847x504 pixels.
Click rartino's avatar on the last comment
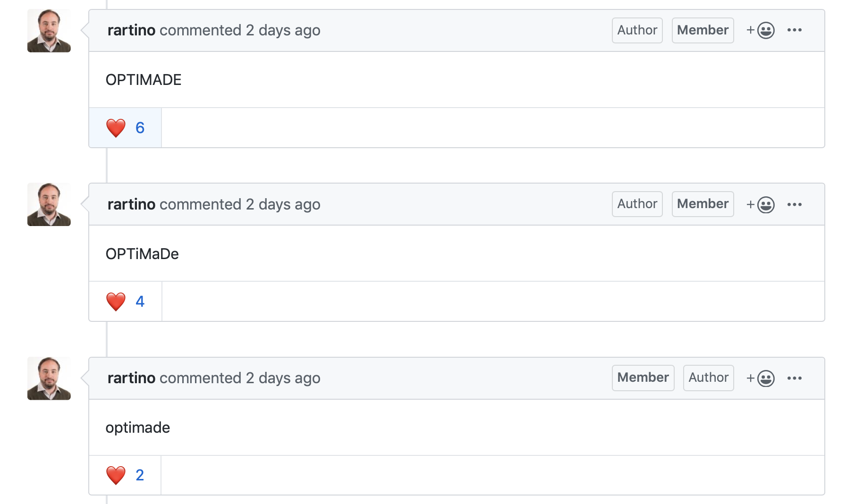(49, 378)
